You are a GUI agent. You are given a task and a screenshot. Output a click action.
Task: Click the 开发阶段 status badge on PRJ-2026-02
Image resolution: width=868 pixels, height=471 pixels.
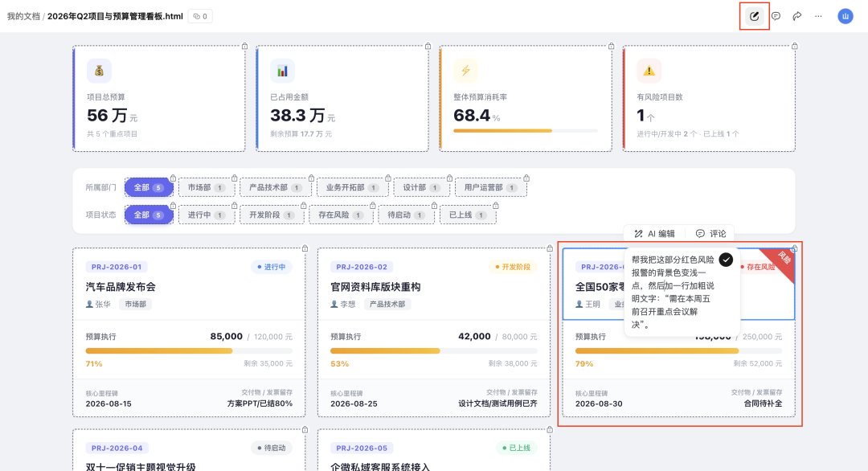[513, 267]
